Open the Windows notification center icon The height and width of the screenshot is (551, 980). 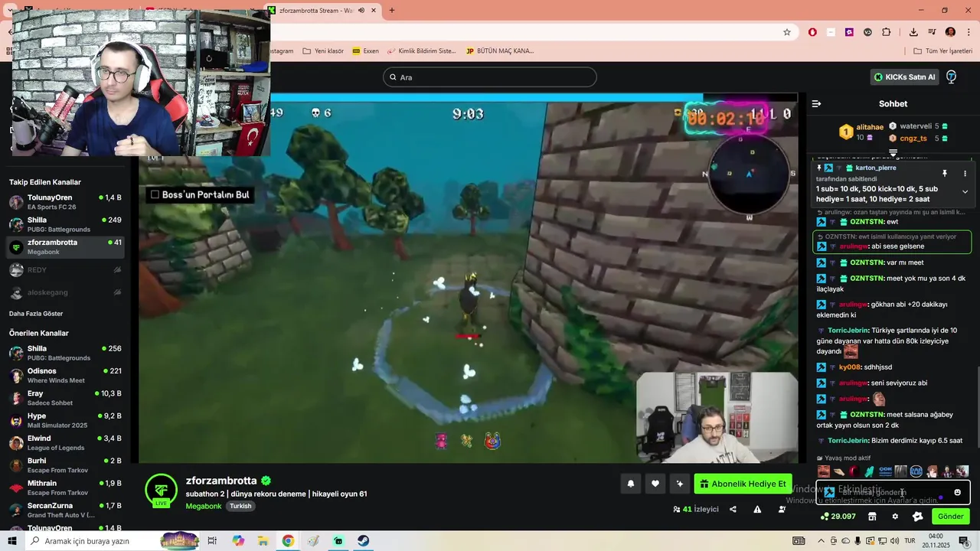click(964, 541)
